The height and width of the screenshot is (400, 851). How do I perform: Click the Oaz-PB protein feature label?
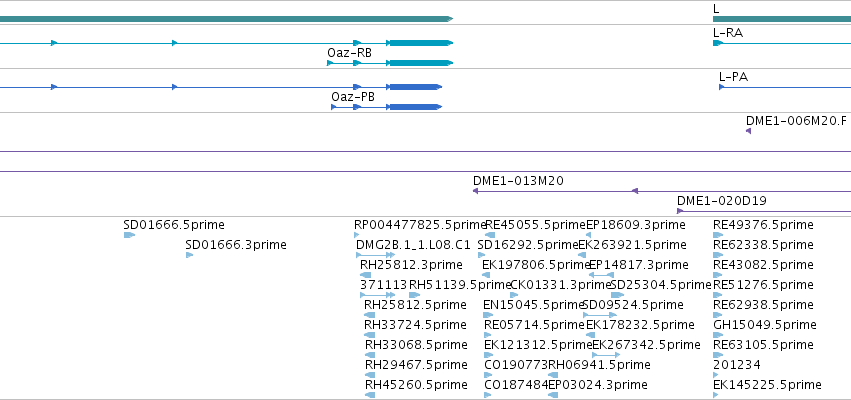coord(353,97)
